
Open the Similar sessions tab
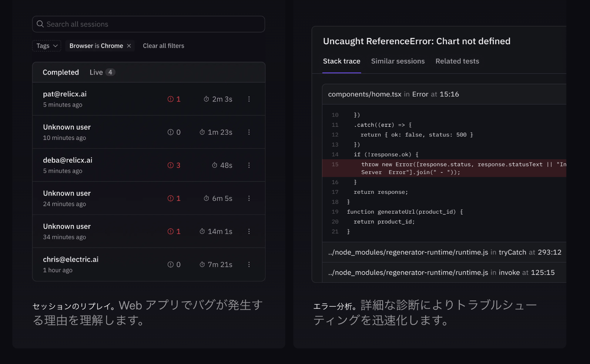(x=398, y=62)
